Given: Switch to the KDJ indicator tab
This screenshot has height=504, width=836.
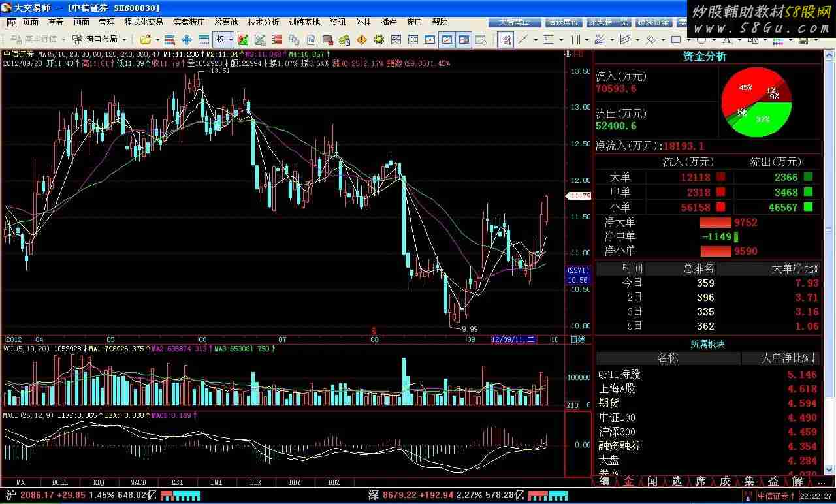Looking at the screenshot, I should click(99, 482).
